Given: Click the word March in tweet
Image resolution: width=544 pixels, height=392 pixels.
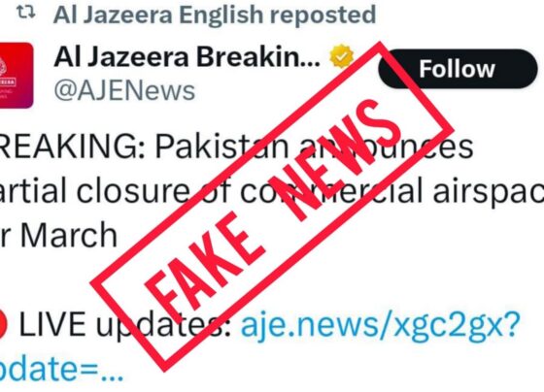Looking at the screenshot, I should pos(69,235).
